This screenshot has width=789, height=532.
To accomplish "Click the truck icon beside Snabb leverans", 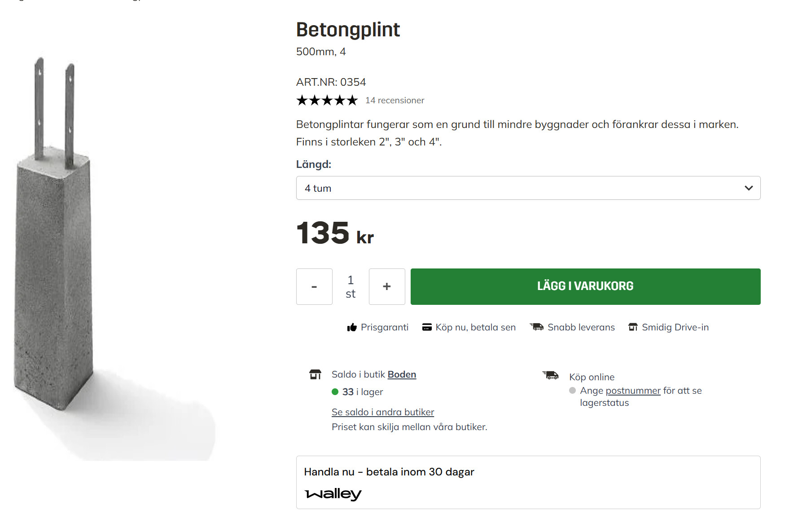I will tap(537, 327).
